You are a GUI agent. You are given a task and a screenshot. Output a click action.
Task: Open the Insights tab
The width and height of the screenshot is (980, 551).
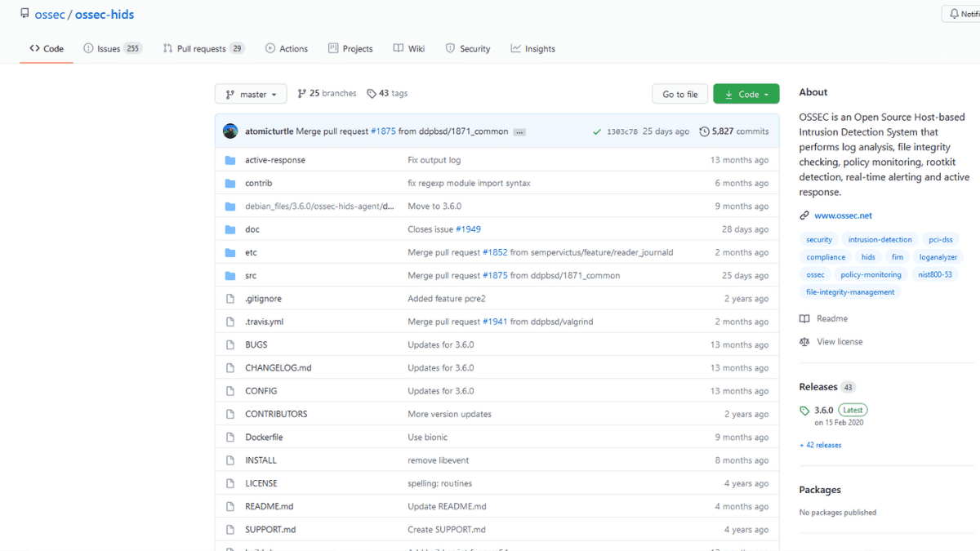pyautogui.click(x=533, y=49)
